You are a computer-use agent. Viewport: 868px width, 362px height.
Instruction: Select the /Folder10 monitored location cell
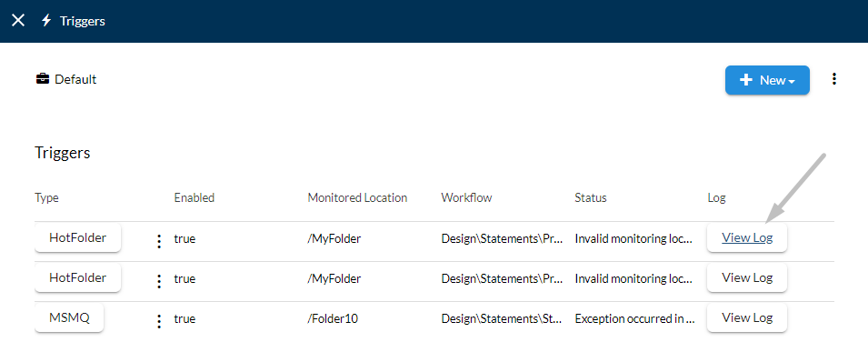(333, 319)
